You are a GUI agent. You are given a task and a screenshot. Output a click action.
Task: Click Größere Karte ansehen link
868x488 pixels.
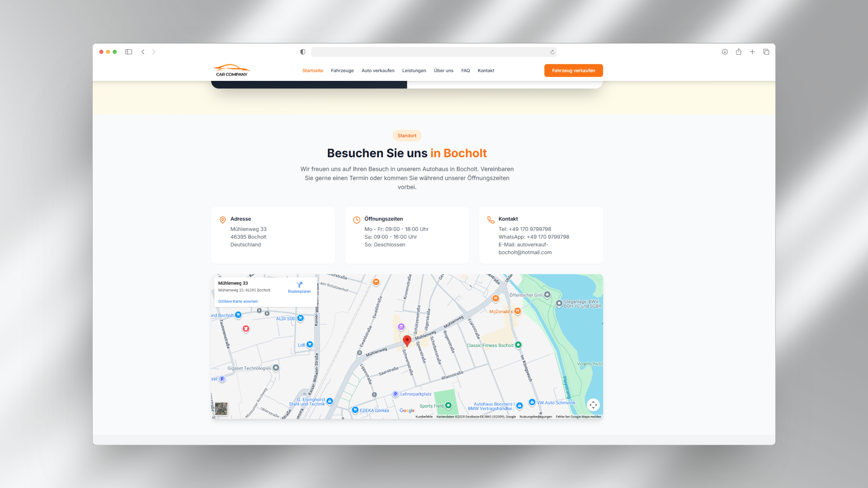(238, 301)
